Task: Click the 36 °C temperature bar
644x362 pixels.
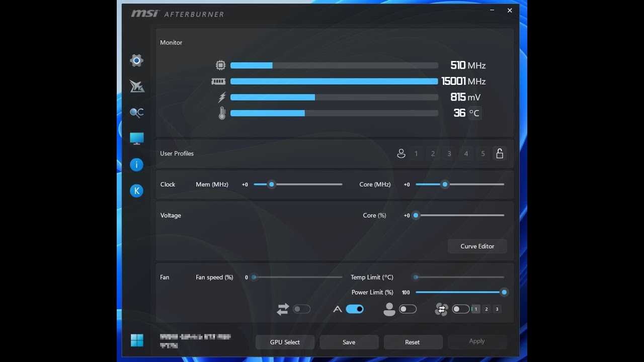Action: [x=334, y=113]
